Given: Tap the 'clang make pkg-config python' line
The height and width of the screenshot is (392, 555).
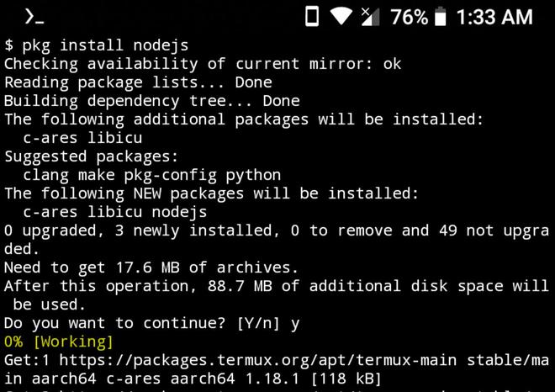Looking at the screenshot, I should (x=152, y=175).
